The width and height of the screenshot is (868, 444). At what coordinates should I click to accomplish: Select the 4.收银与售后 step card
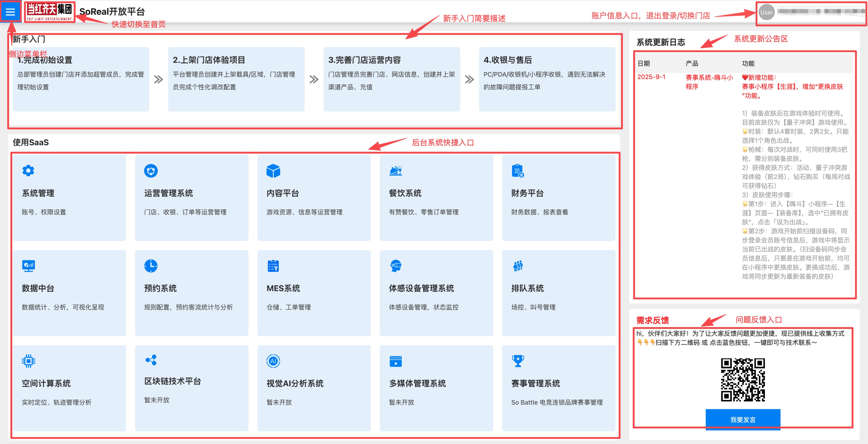pos(547,79)
